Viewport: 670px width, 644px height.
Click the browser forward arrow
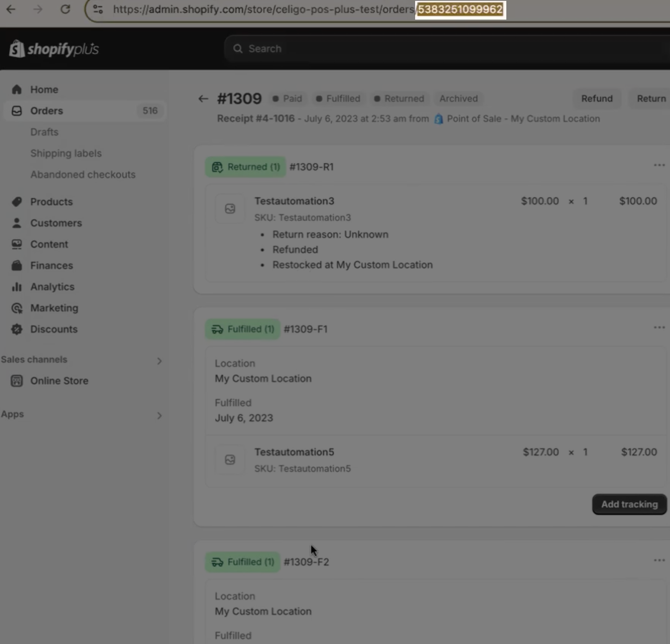pyautogui.click(x=38, y=9)
